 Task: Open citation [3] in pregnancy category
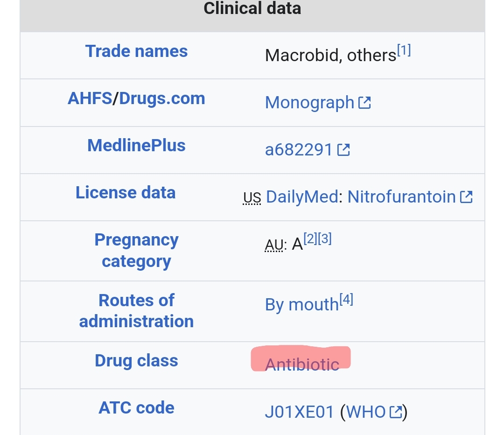click(x=324, y=239)
